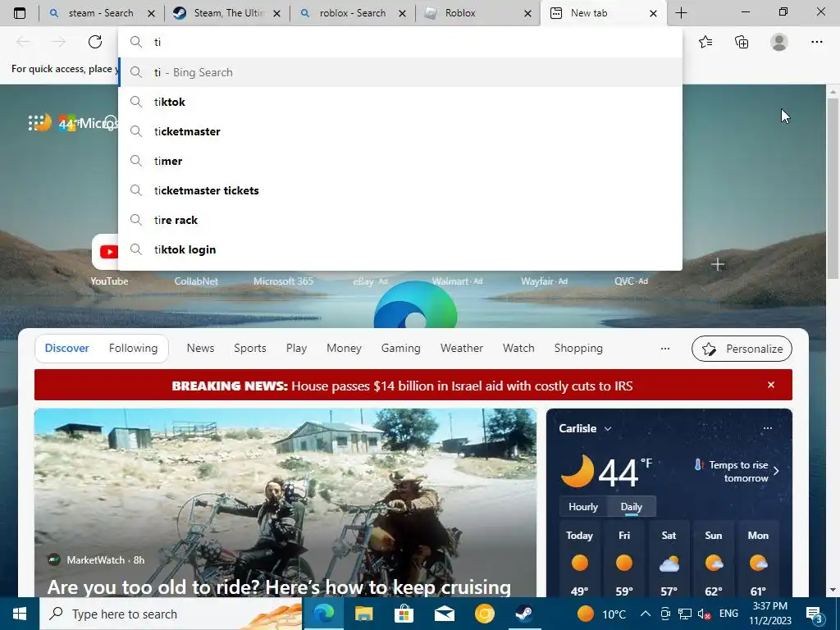Open the Windows Start menu
The width and height of the screenshot is (840, 630).
[x=20, y=614]
